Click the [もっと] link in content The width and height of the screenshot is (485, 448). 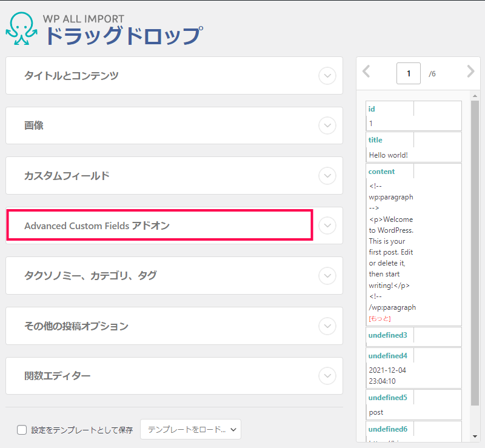click(380, 318)
